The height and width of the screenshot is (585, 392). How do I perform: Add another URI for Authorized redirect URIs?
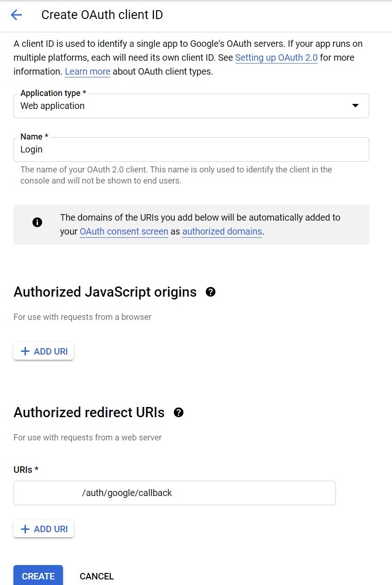tap(44, 529)
